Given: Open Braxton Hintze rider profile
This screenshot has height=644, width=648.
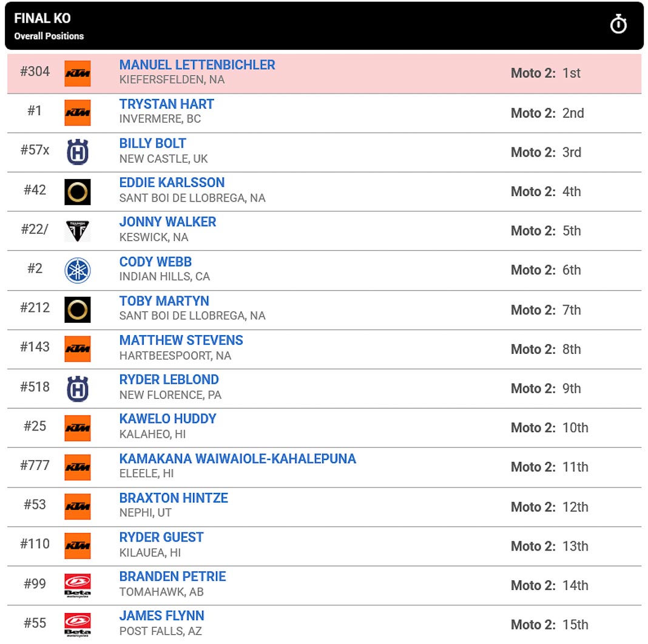Looking at the screenshot, I should pyautogui.click(x=174, y=498).
